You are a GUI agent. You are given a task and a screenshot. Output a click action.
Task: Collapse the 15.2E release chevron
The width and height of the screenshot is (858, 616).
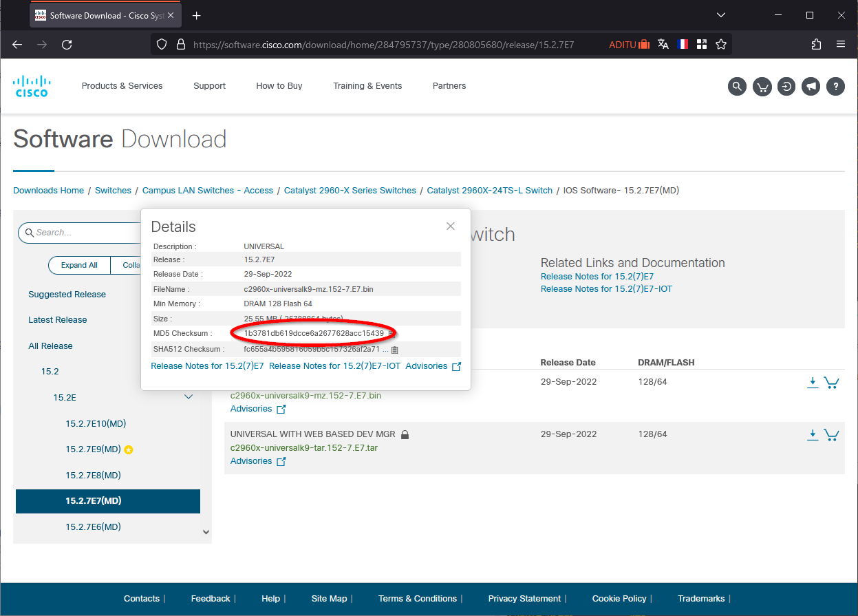[x=189, y=397]
